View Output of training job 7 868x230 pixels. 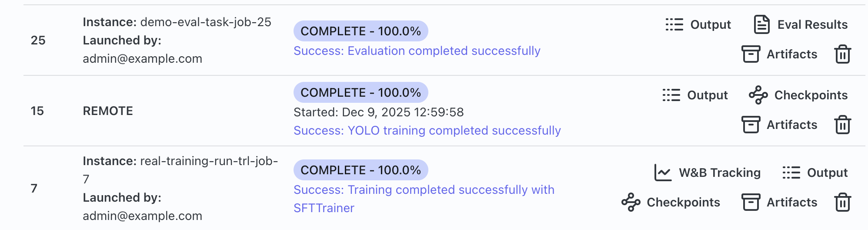815,173
